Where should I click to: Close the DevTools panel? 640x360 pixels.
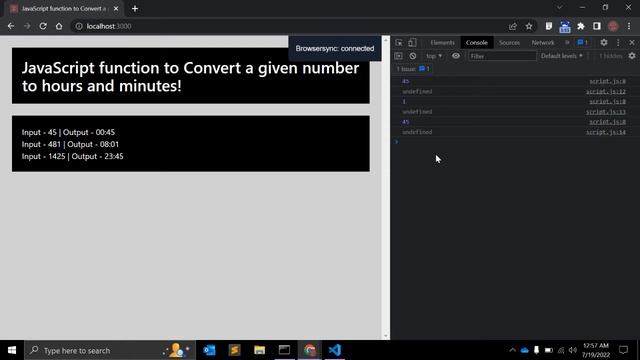coord(632,42)
